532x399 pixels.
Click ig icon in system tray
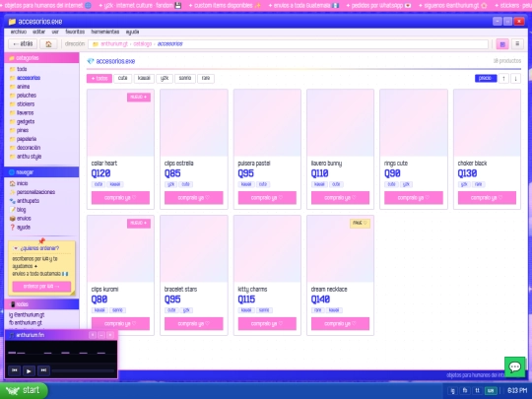[x=452, y=391]
